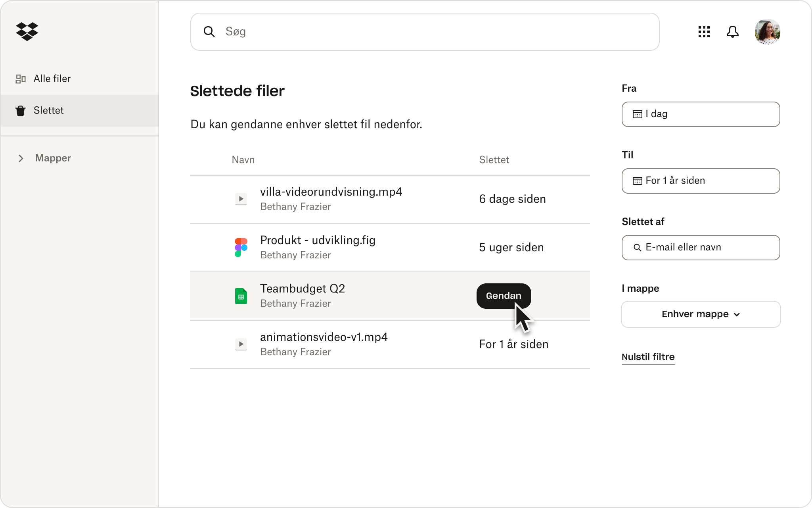Click magnifier icon in Slettet af field

pyautogui.click(x=637, y=248)
